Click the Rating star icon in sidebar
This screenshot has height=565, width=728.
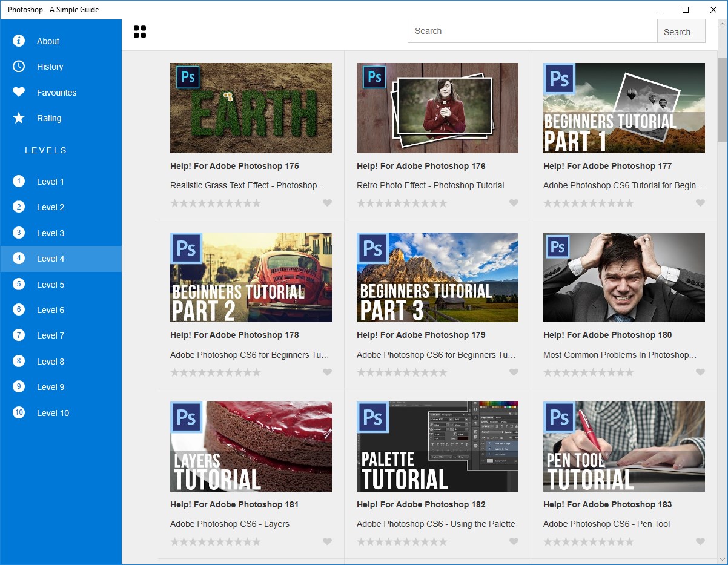click(x=19, y=117)
